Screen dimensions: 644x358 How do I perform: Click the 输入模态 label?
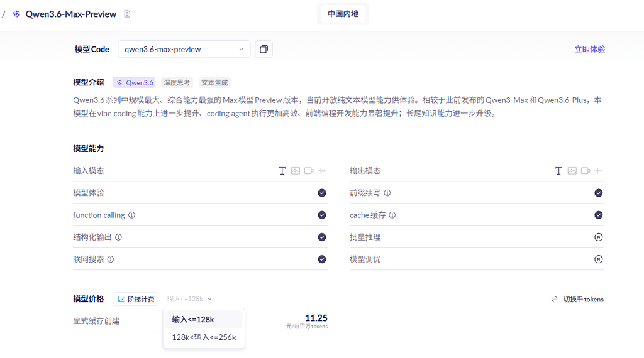click(x=88, y=171)
